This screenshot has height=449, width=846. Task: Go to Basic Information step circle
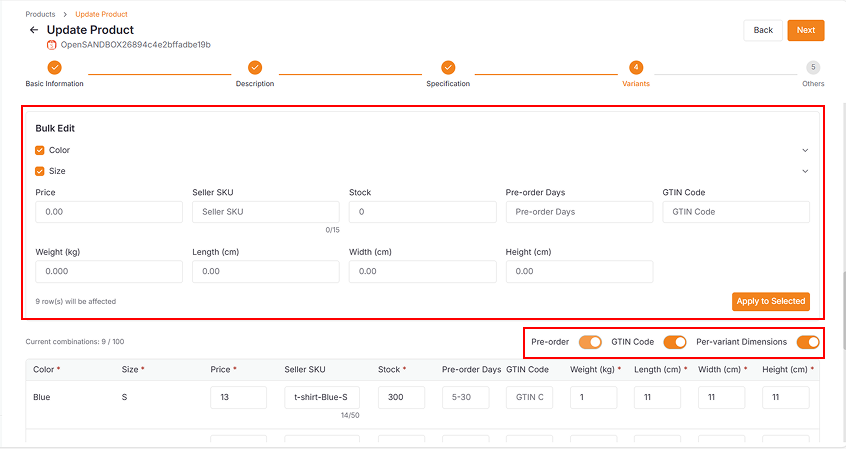click(54, 68)
